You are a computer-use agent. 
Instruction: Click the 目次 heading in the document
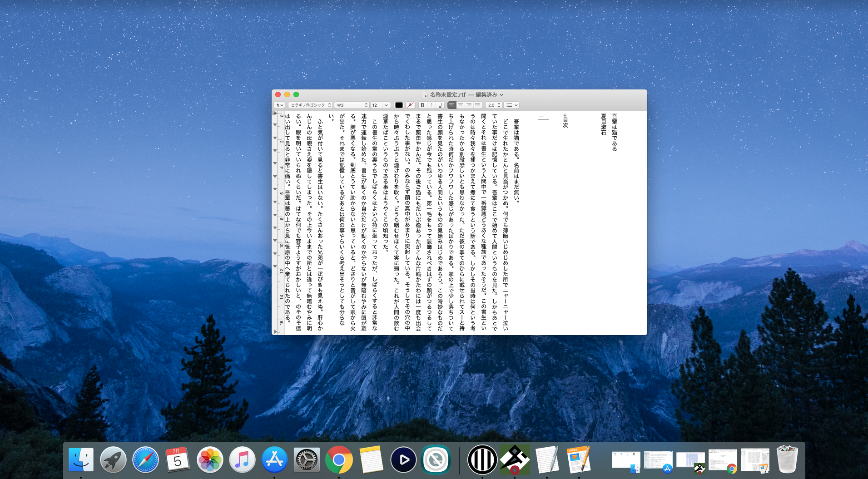tap(565, 123)
